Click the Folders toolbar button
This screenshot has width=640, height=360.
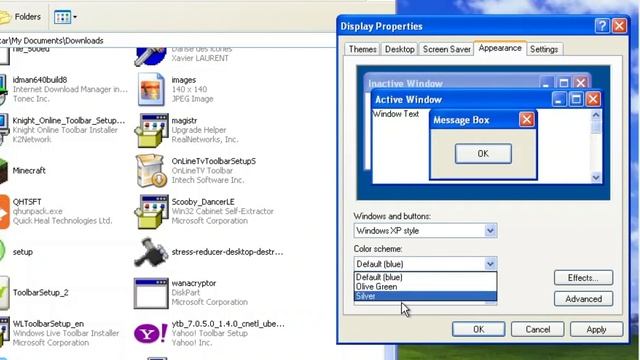pos(20,17)
